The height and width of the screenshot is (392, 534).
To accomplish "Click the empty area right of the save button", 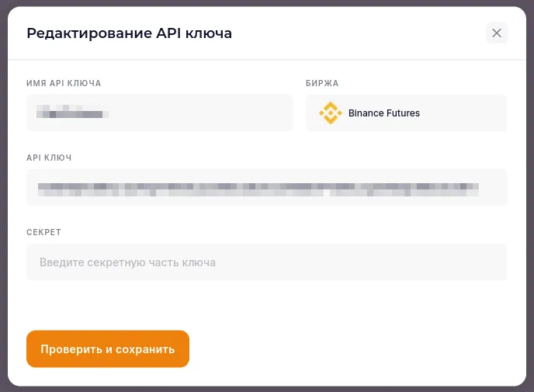I will coord(349,349).
